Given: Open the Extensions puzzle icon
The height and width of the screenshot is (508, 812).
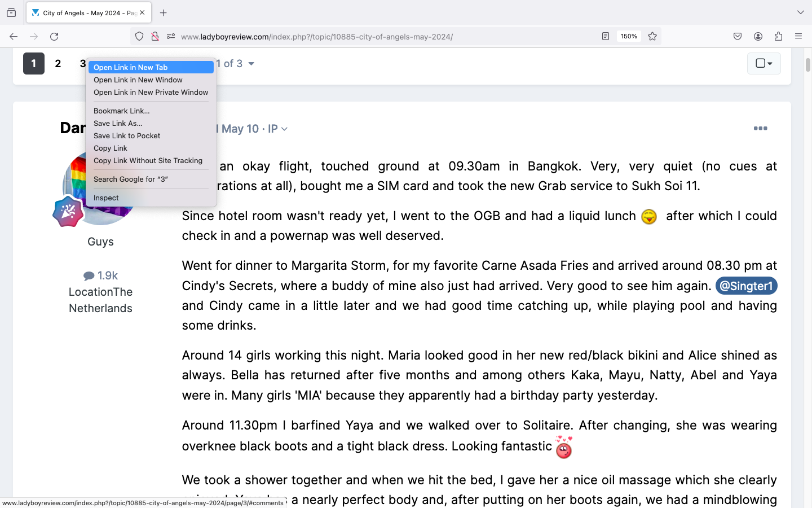Looking at the screenshot, I should pos(778,36).
